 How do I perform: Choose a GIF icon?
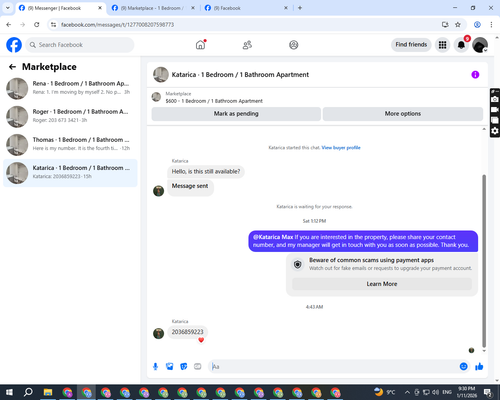click(198, 367)
